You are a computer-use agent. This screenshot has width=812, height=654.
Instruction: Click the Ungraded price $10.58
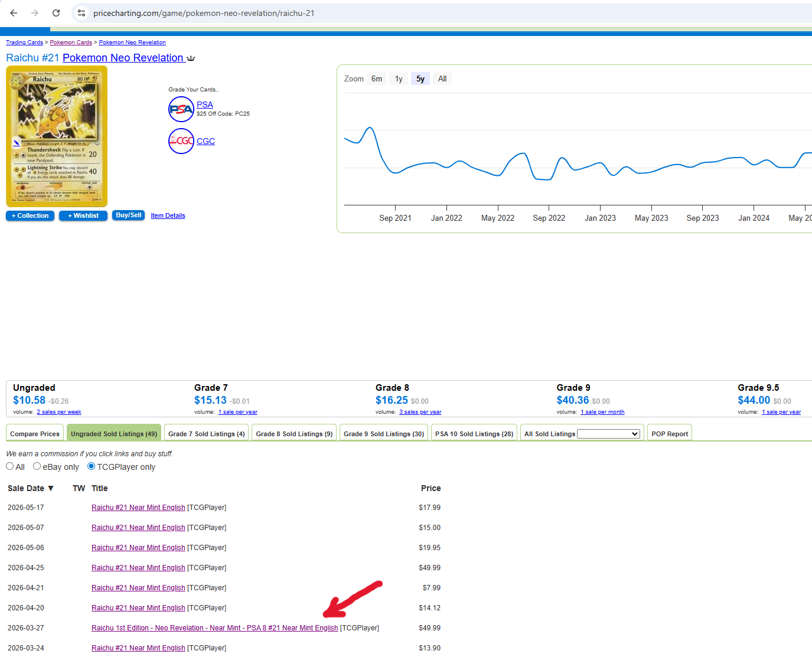[x=29, y=400]
